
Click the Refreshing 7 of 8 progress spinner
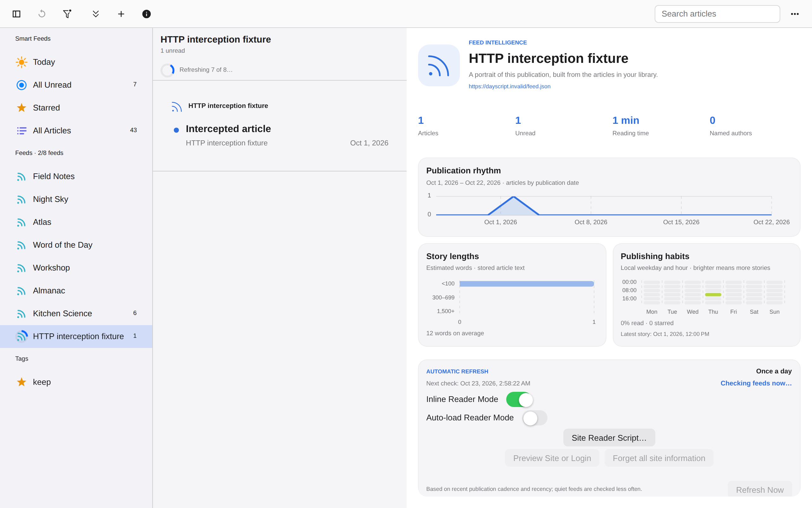pyautogui.click(x=167, y=70)
